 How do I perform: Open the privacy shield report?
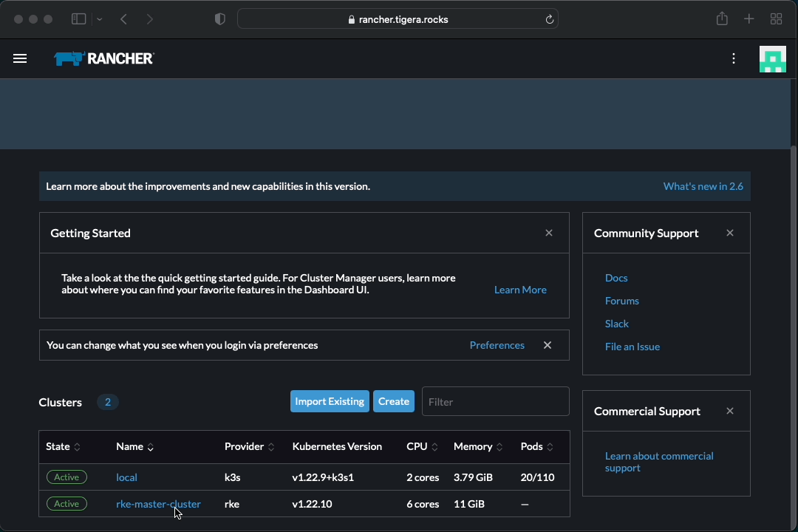[220, 19]
